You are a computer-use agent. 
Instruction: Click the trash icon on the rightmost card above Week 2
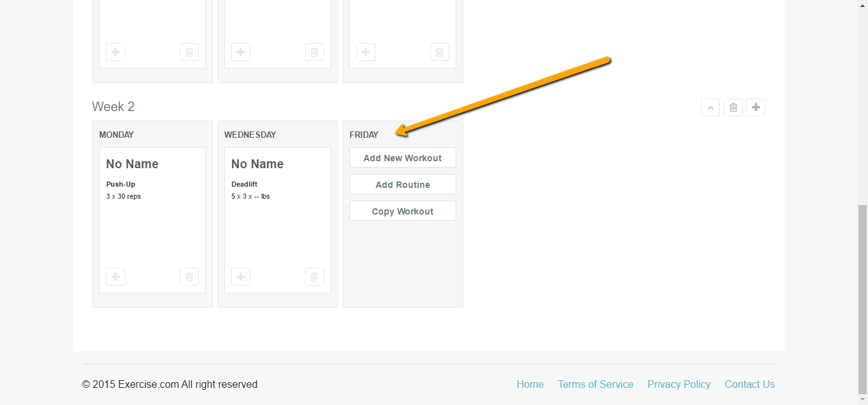(440, 52)
